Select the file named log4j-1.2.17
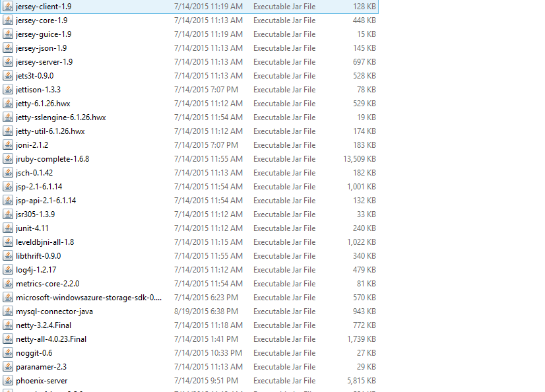545x392 pixels. coord(36,270)
